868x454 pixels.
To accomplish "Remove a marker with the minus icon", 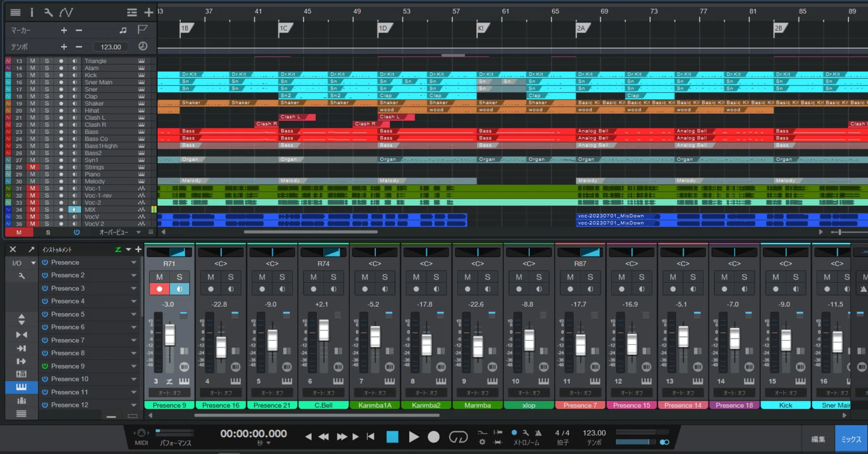I will point(79,30).
